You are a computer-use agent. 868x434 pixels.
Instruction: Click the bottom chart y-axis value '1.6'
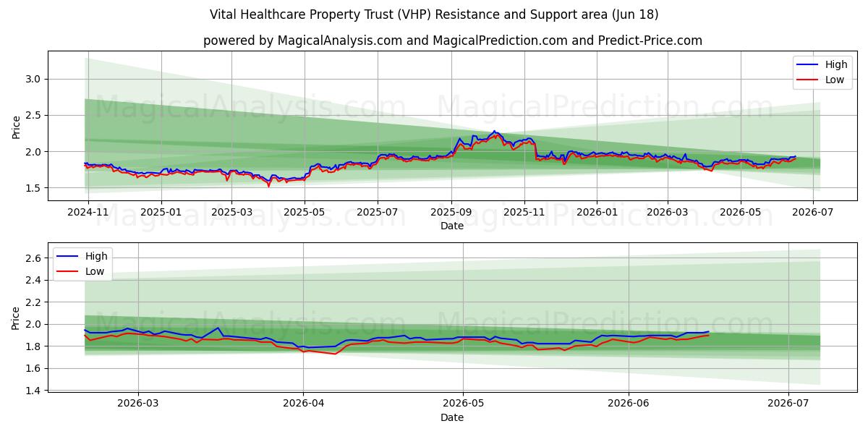[x=34, y=368]
